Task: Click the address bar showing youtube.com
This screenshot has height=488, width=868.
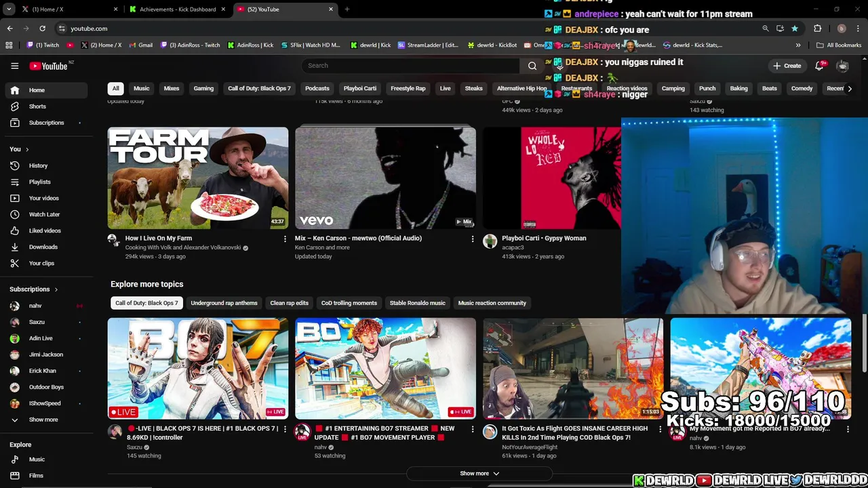Action: coord(407,28)
